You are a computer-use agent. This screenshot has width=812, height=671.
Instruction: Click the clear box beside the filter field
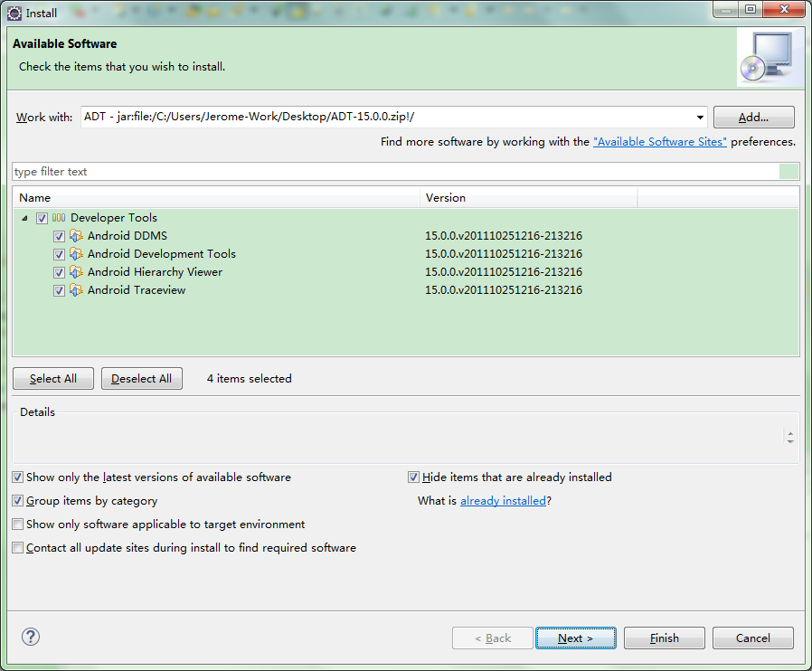pyautogui.click(x=788, y=172)
